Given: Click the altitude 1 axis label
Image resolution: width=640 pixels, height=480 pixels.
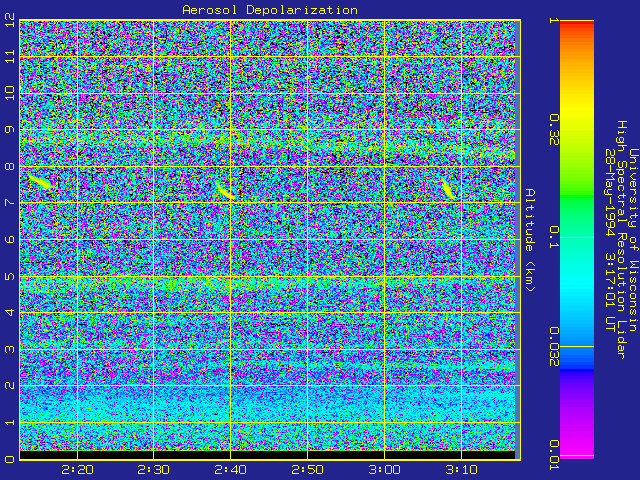Looking at the screenshot, I should tap(10, 422).
